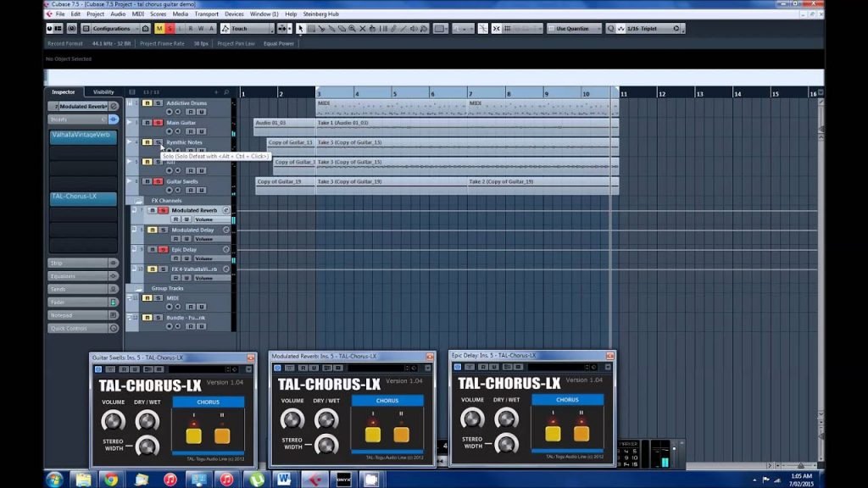Click Dry/Wet knob in Modulated Reverb plugin

click(326, 419)
